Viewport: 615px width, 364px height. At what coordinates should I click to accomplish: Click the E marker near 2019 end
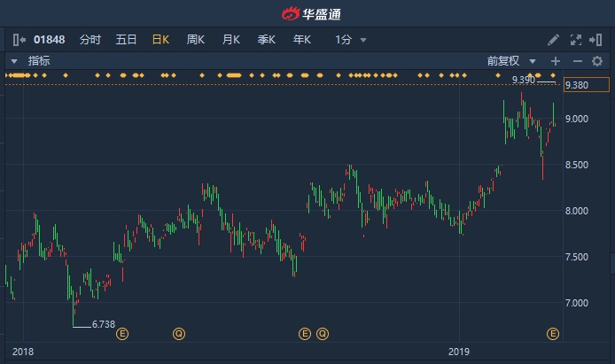[x=553, y=334]
